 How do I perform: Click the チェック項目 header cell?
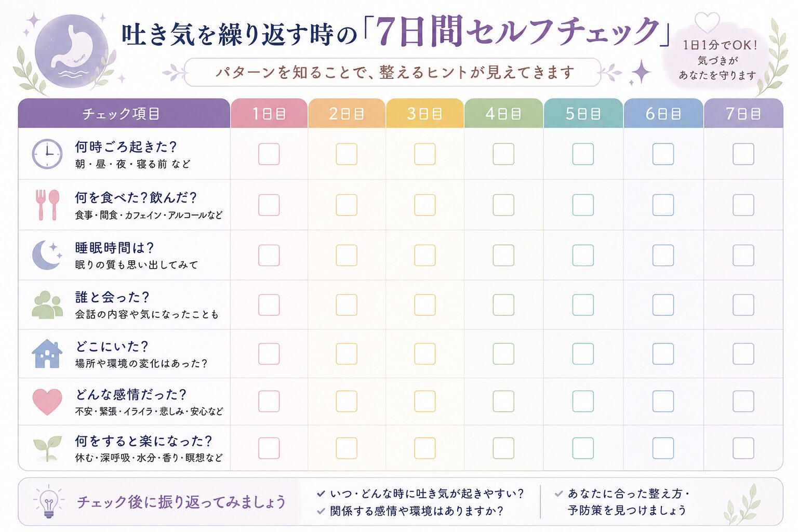(x=124, y=113)
